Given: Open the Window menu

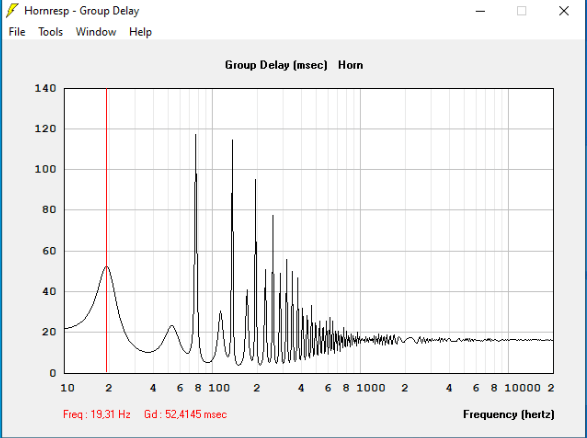Looking at the screenshot, I should click(96, 32).
